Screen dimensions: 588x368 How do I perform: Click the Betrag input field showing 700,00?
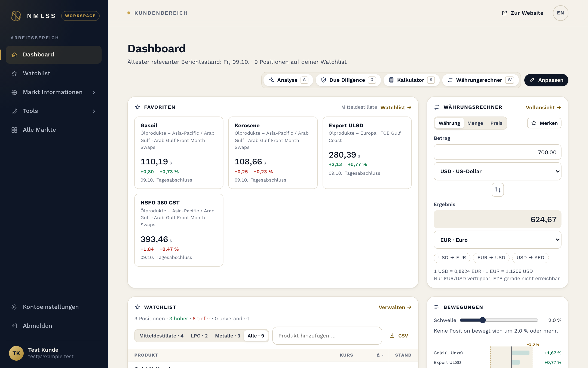[x=498, y=152]
